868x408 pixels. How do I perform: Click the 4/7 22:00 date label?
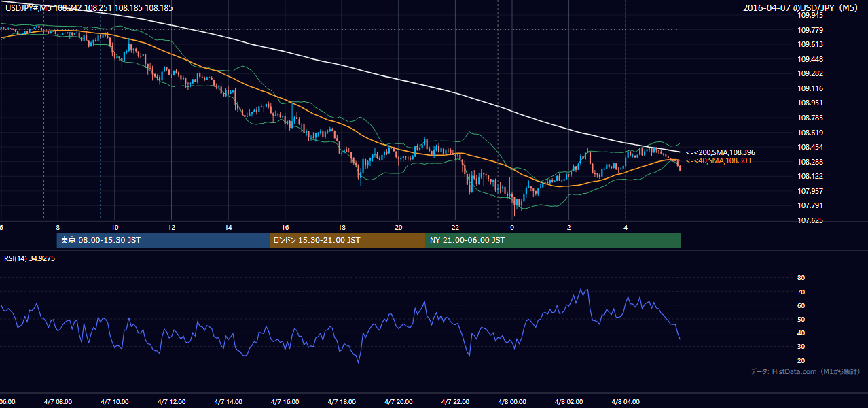pyautogui.click(x=455, y=402)
